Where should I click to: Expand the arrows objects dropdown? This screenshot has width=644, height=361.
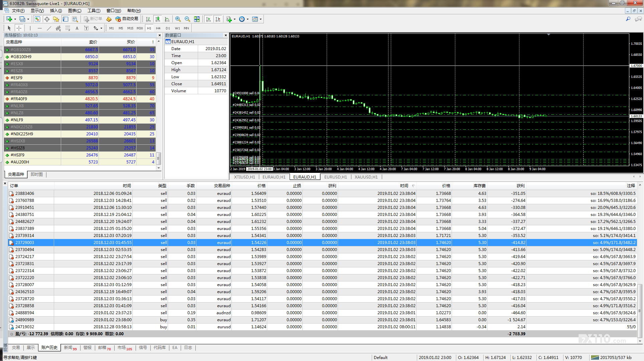(x=101, y=28)
